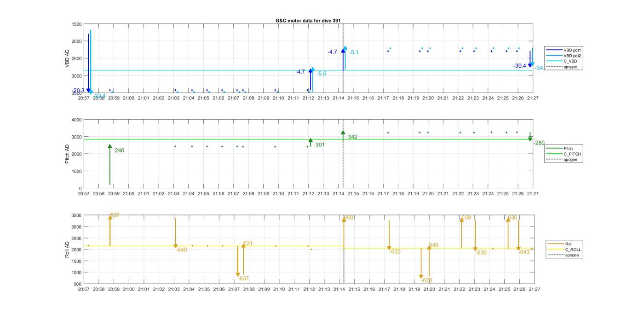Click the 600 roll label at apogee
644x319 pixels.
click(x=349, y=217)
